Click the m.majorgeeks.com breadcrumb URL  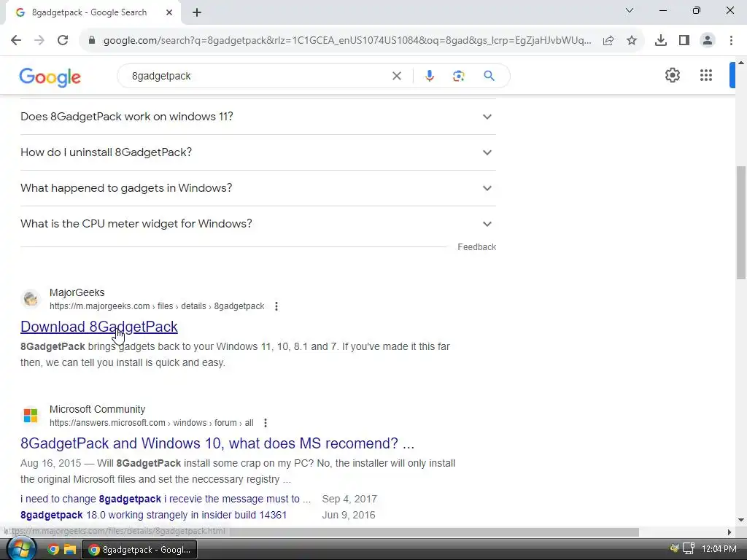[x=157, y=306]
